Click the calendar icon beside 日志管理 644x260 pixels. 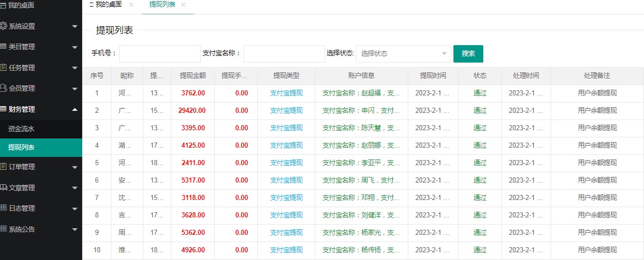click(4, 208)
